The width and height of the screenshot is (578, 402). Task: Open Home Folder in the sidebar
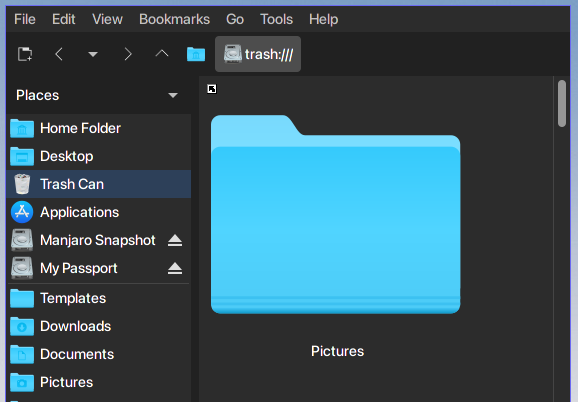pos(99,128)
